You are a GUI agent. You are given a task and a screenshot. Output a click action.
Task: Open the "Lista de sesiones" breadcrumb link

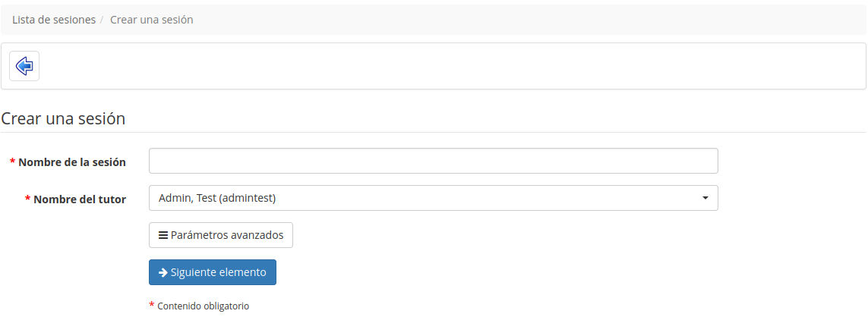click(x=54, y=20)
